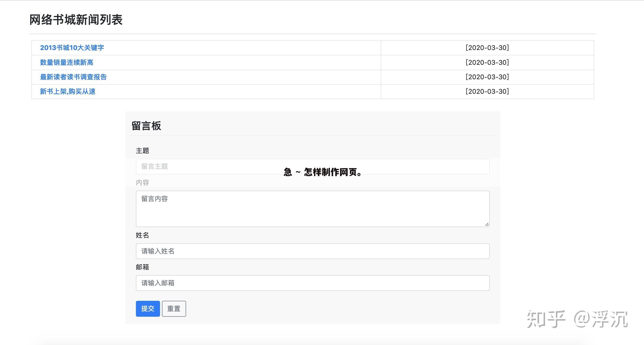The height and width of the screenshot is (345, 644).
Task: Click the 网络书城新闻列表 page heading
Action: [76, 20]
